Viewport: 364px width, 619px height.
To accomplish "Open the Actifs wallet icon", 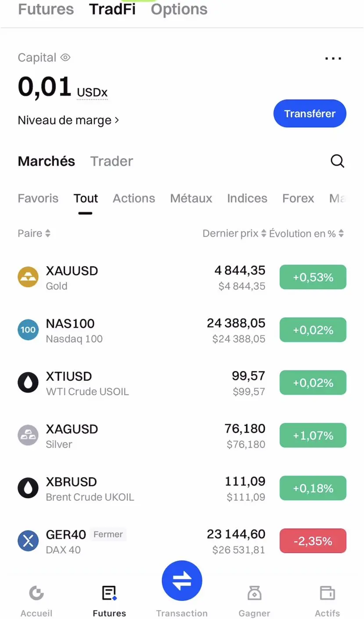I will pos(327,594).
